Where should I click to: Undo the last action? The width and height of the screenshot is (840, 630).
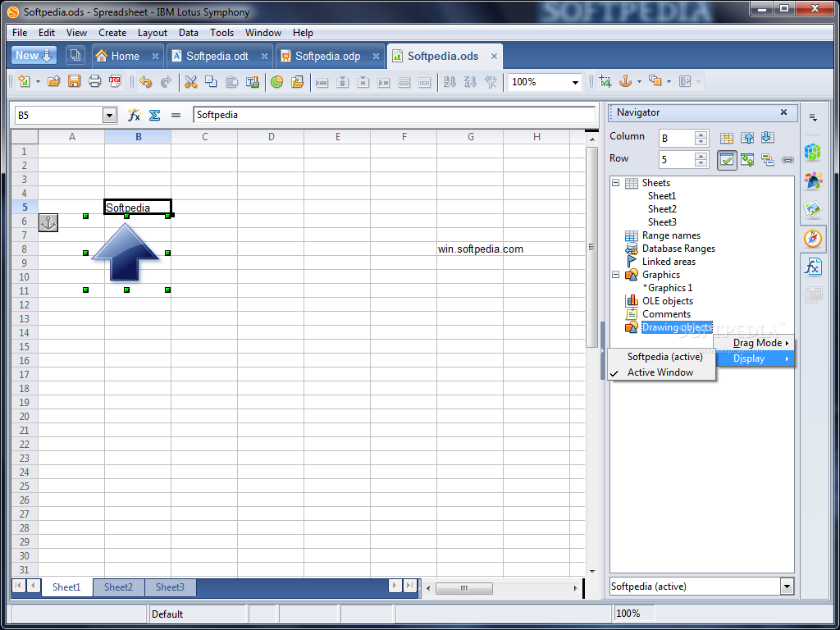pos(146,81)
